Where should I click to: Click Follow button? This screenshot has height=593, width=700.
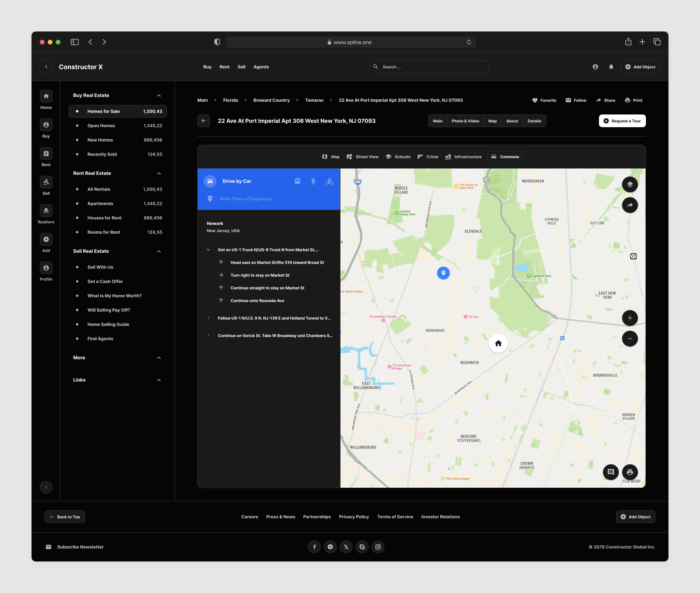[x=576, y=100]
